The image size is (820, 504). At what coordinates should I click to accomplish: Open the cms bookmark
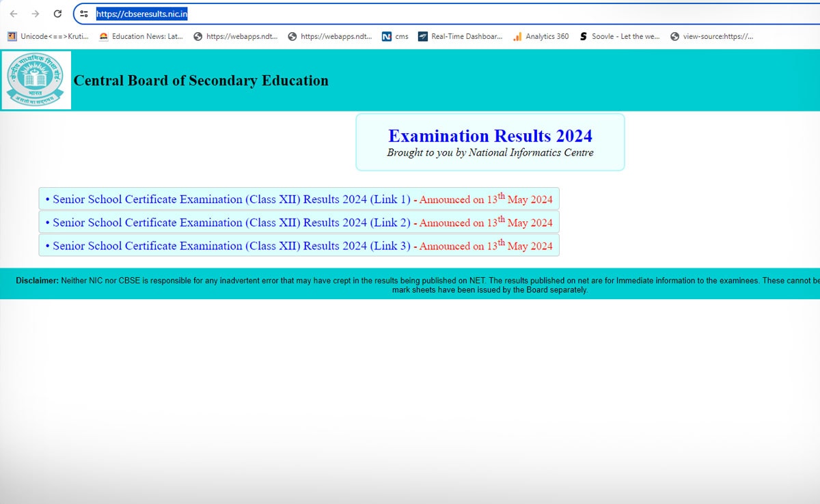click(x=396, y=36)
